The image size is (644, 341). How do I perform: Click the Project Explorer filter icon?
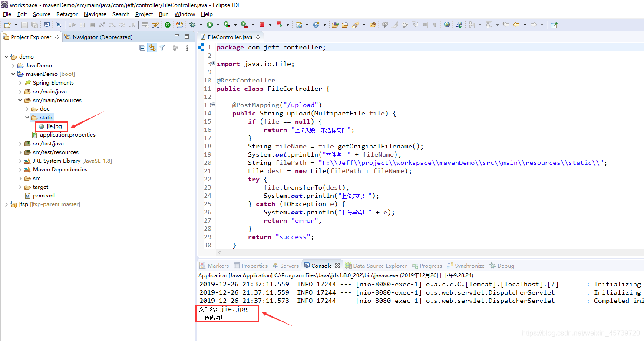click(x=162, y=48)
